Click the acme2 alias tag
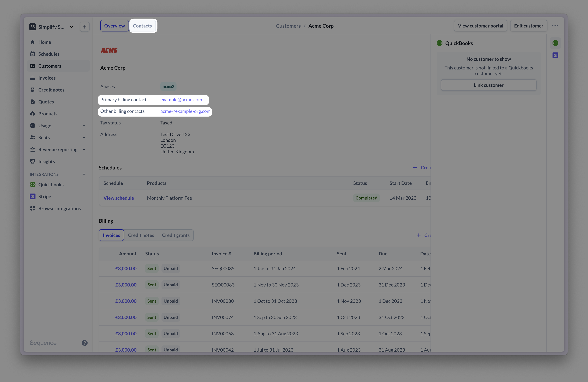Viewport: 588px width, 382px height. click(x=168, y=87)
